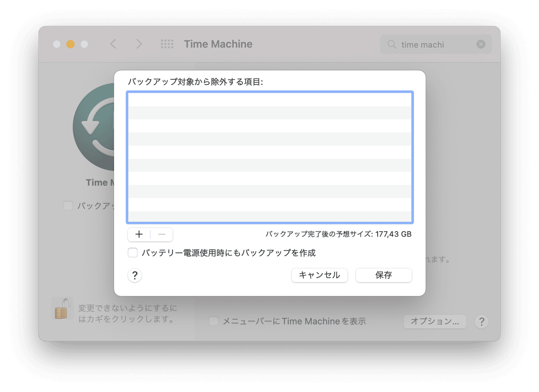
Task: Click the バックアップ対象から除外する項目 label
Action: 195,82
